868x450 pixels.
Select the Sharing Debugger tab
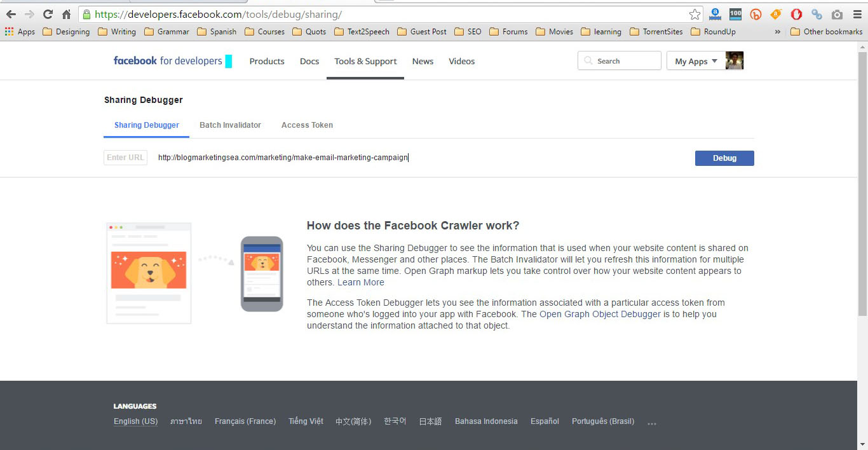click(147, 125)
